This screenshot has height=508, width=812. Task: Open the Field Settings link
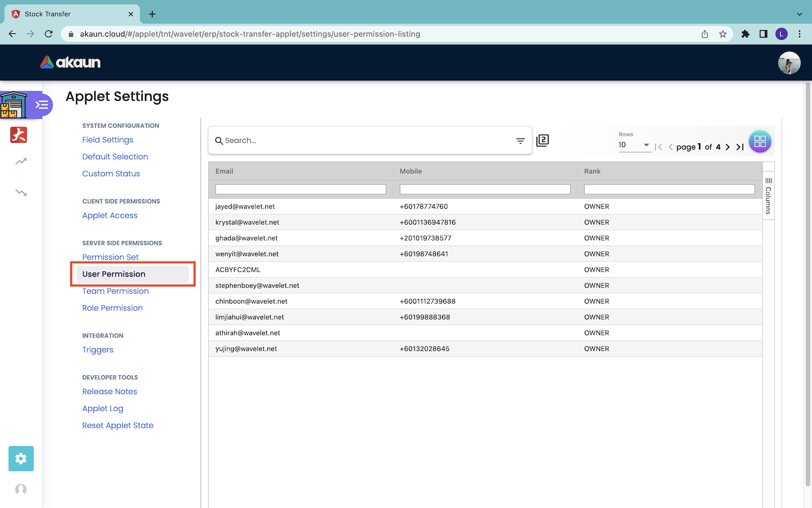coord(108,140)
